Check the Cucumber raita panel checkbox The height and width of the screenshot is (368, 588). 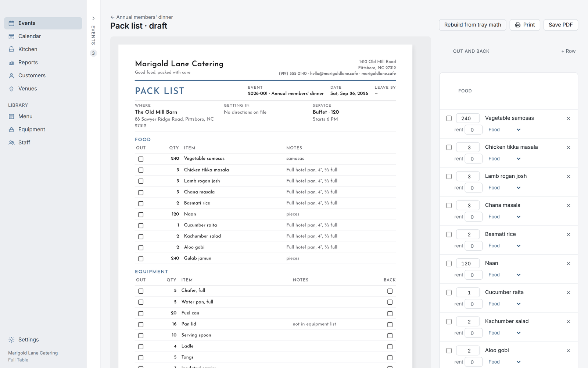[x=449, y=293]
